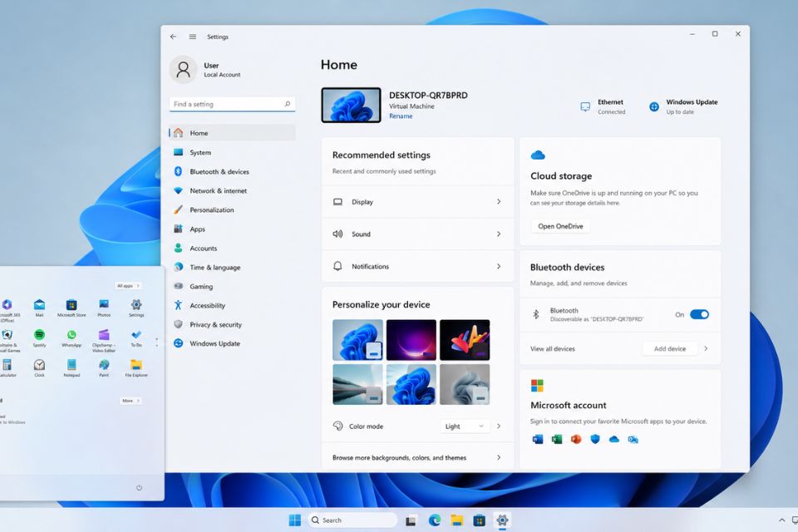Open File Explorer from the taskbar
This screenshot has height=532, width=798.
tap(456, 520)
